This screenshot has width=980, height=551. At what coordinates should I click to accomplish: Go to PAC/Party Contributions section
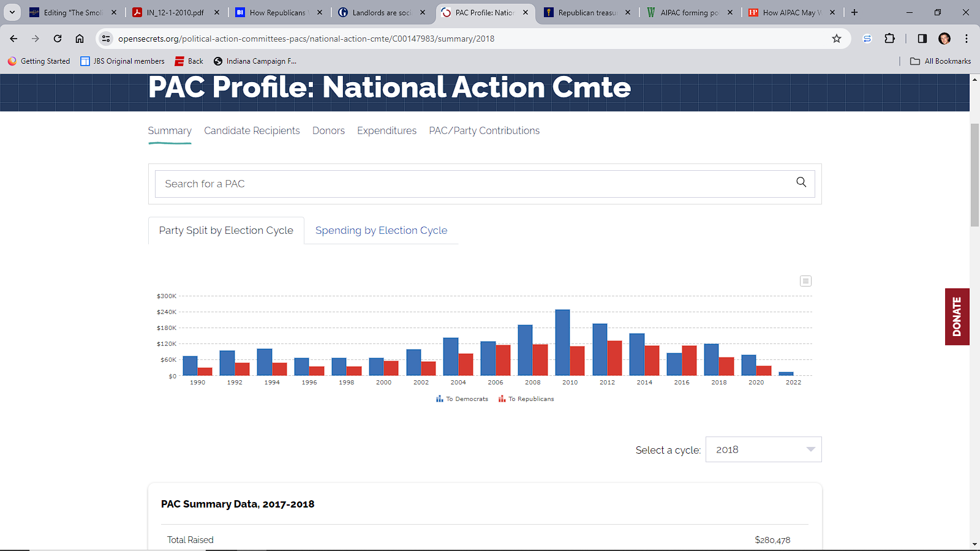coord(484,130)
